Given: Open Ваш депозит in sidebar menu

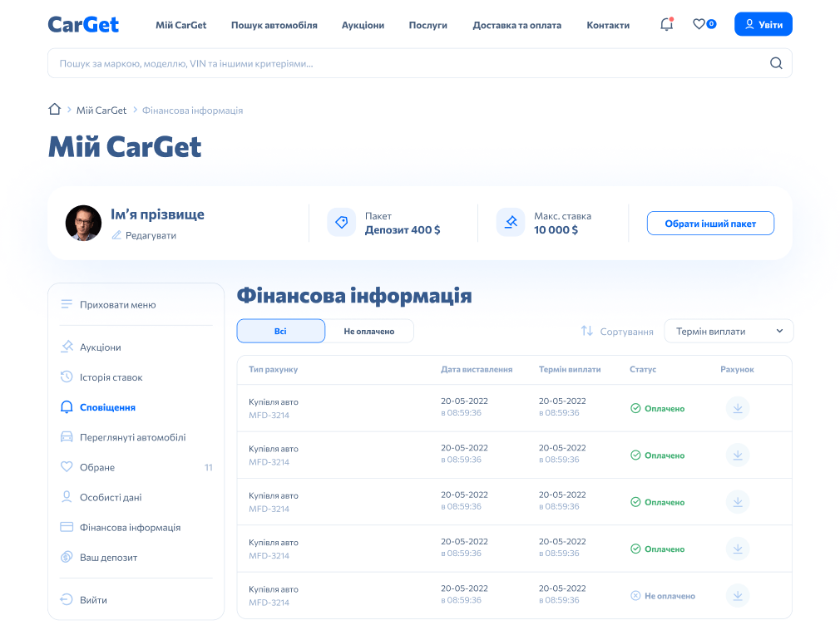Looking at the screenshot, I should [108, 558].
